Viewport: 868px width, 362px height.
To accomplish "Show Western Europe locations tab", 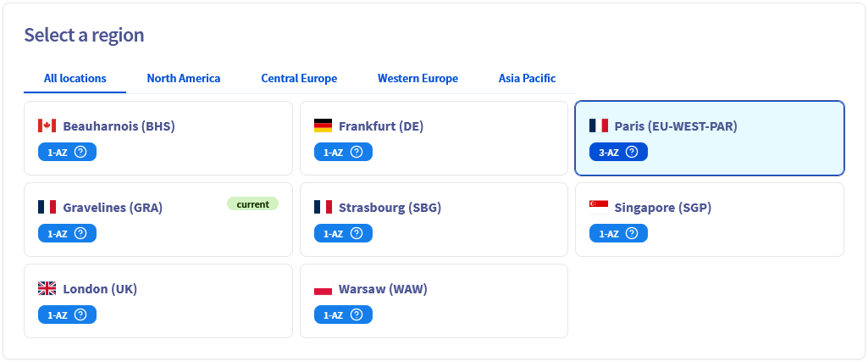I will (x=417, y=79).
